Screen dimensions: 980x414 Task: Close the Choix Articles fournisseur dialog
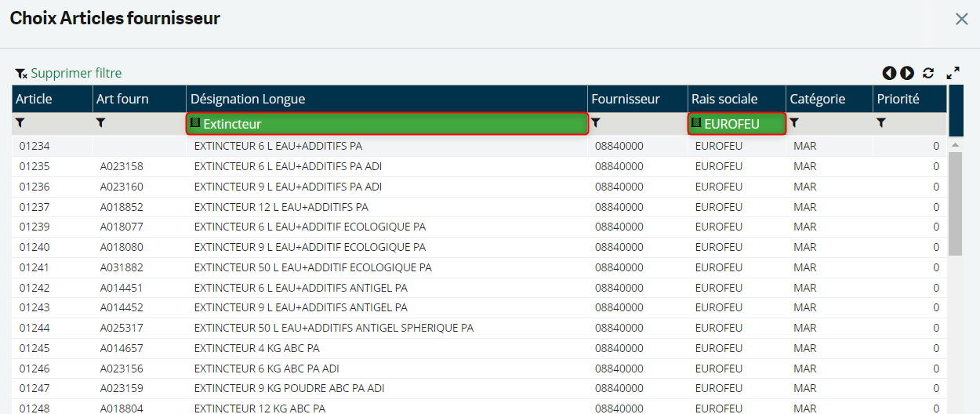[961, 19]
